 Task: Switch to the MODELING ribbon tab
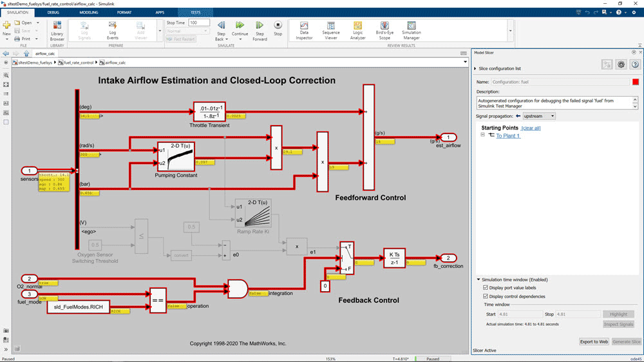(89, 12)
